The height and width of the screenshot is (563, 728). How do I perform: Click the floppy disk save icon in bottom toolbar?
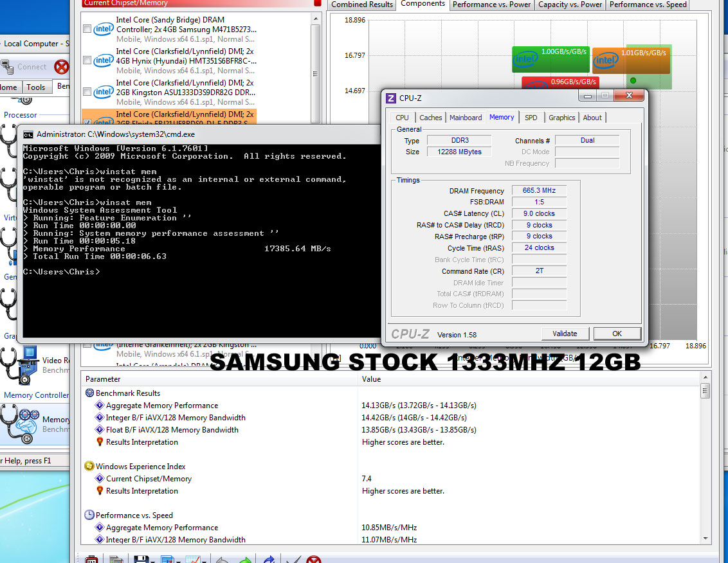coord(141,559)
